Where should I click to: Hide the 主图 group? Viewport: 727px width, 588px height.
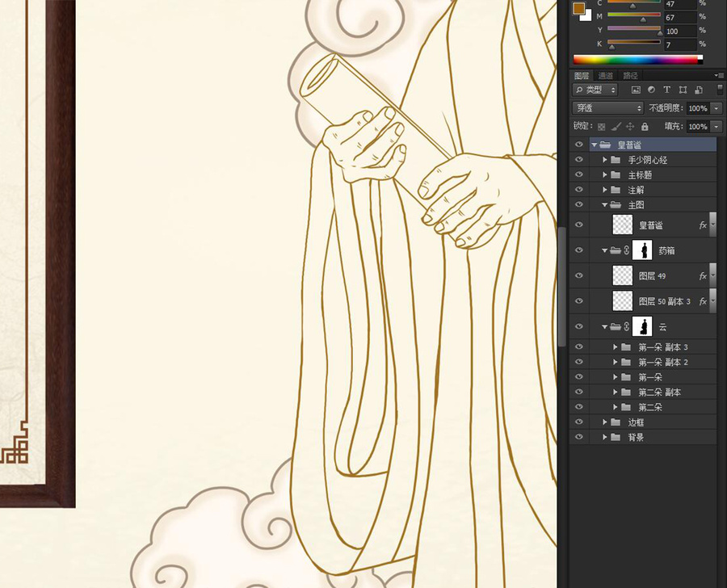[x=578, y=204]
